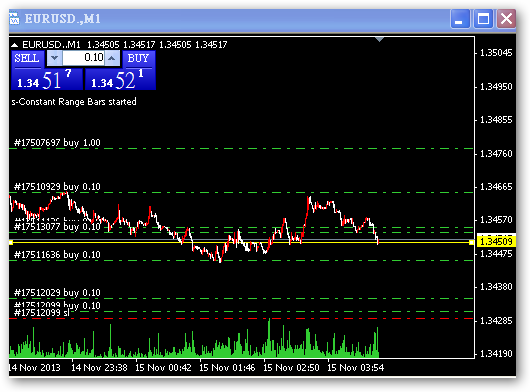
Task: Click the SELL button
Action: click(27, 58)
